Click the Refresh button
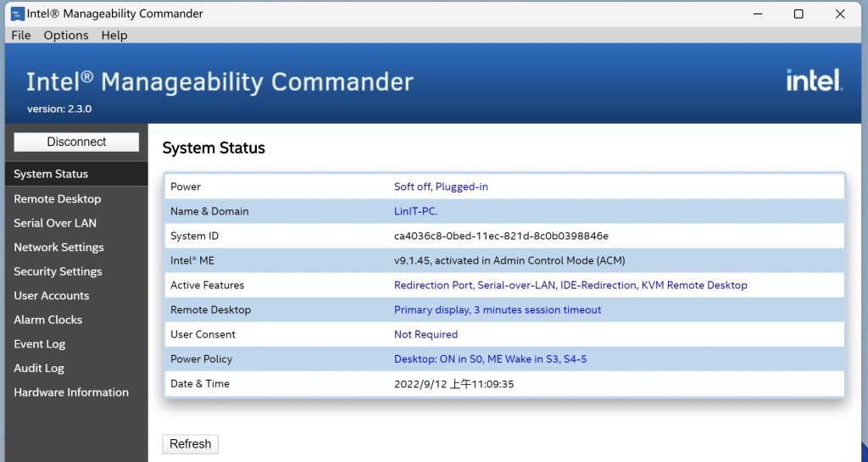This screenshot has height=462, width=868. click(191, 443)
